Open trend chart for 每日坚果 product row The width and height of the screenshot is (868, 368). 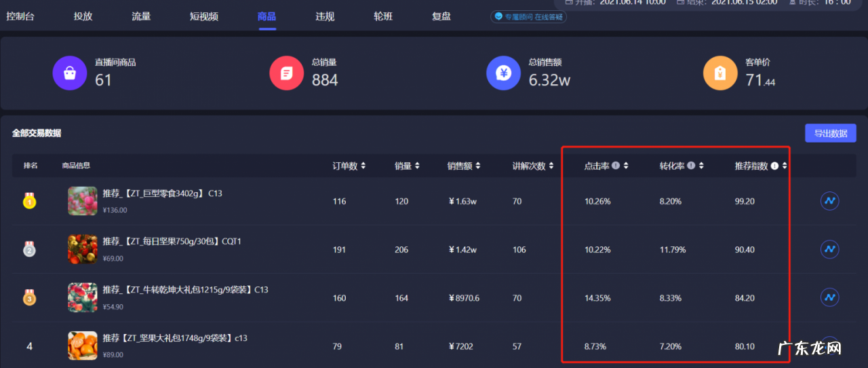click(x=829, y=250)
